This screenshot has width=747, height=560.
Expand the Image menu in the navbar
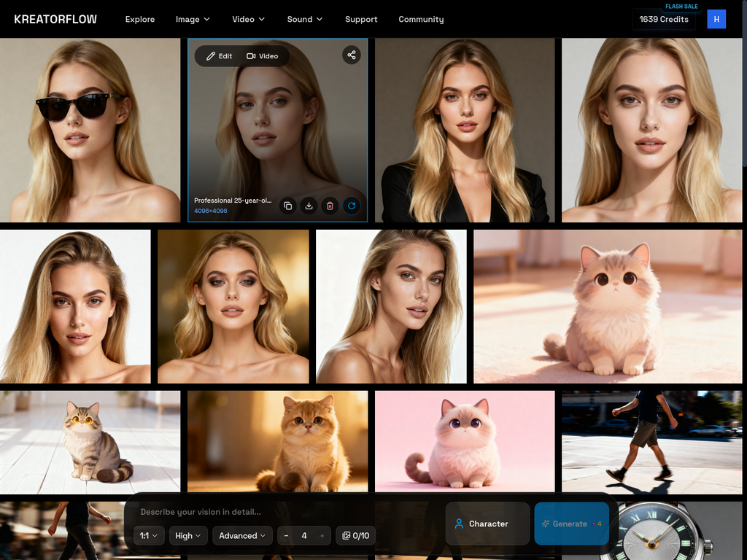(192, 19)
